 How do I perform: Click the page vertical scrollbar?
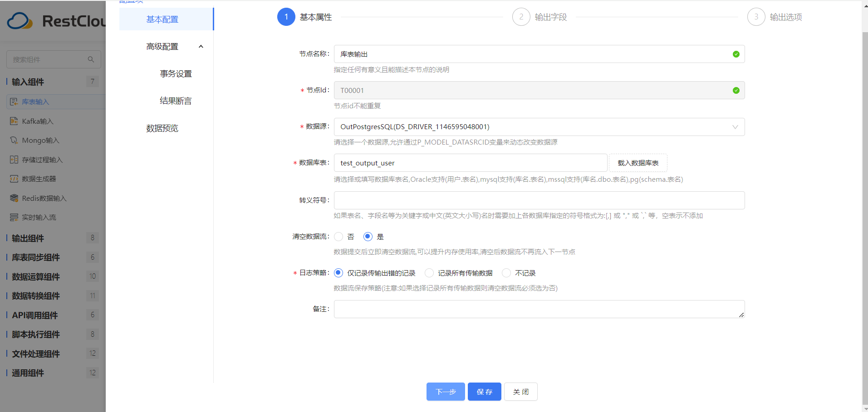click(x=865, y=218)
